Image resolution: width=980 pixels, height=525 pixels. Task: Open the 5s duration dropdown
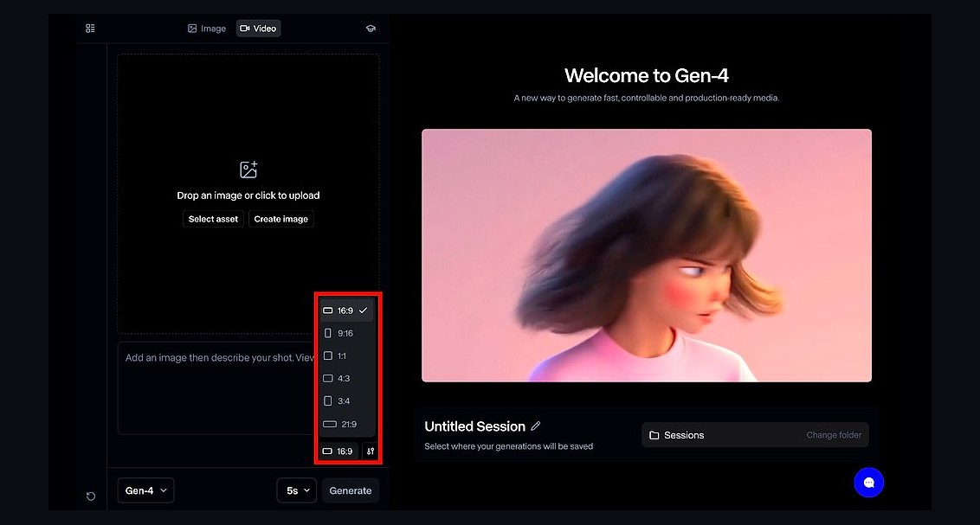click(x=297, y=490)
